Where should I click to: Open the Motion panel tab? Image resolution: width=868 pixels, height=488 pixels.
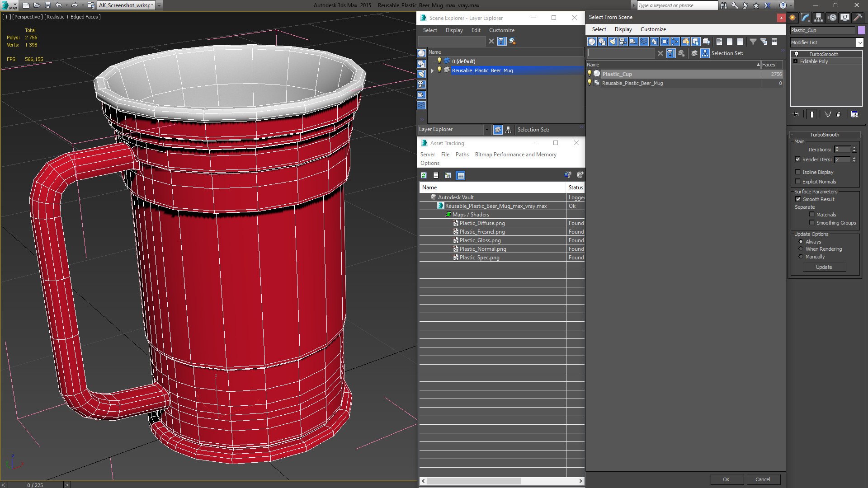[832, 18]
